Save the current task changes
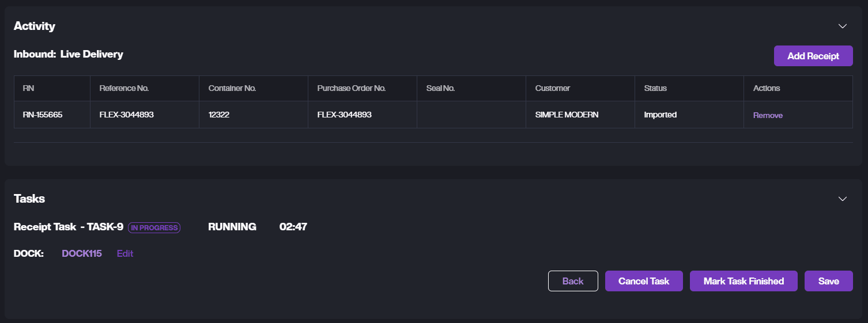Viewport: 868px width, 323px height. point(828,281)
